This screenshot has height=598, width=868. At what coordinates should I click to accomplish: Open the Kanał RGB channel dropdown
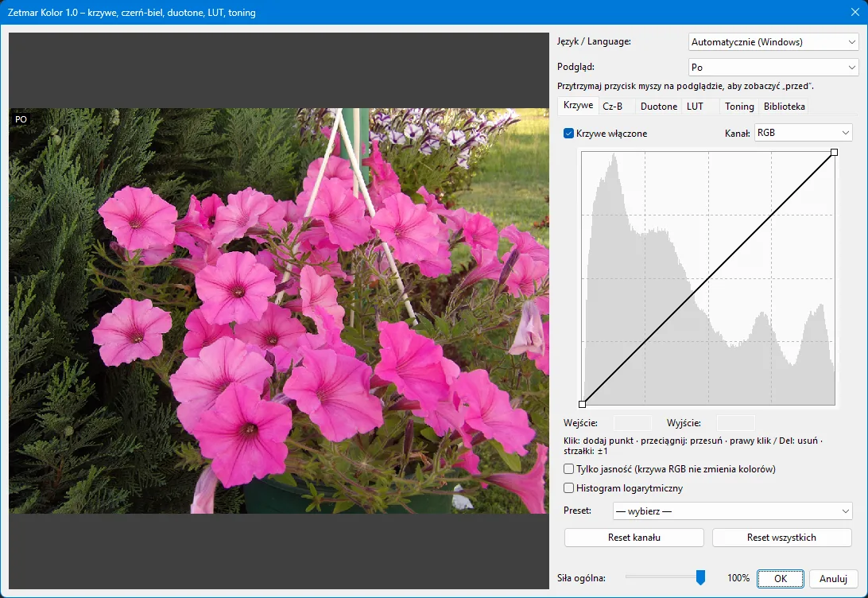click(804, 133)
